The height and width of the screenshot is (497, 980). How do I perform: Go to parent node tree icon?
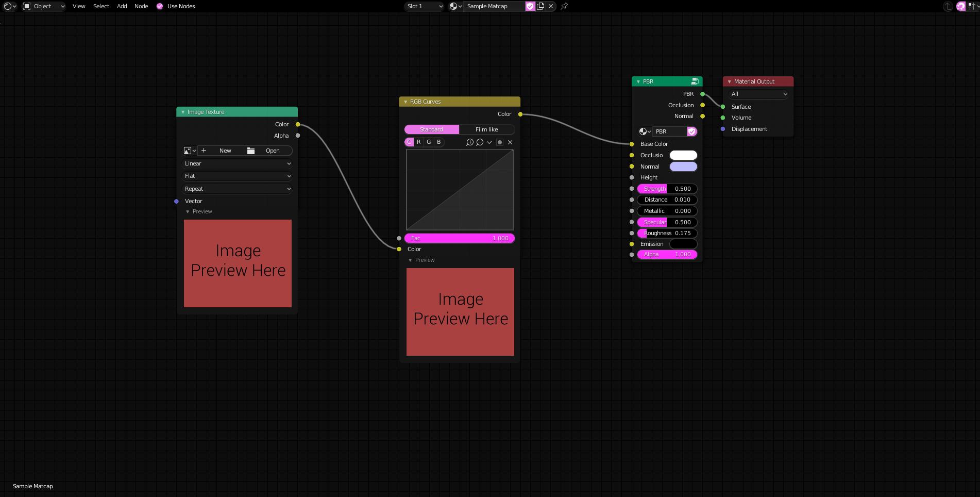(x=948, y=6)
